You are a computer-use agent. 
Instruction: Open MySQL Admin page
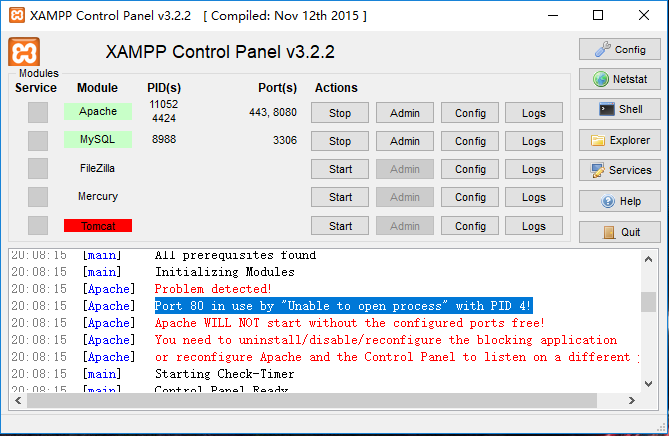pos(404,141)
